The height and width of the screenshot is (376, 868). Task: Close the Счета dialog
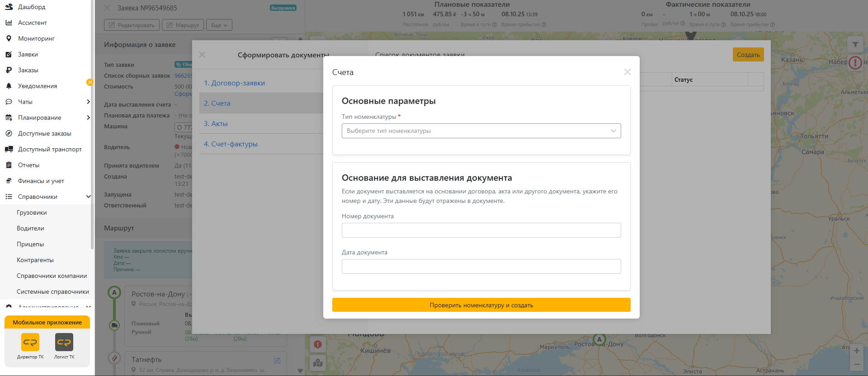click(627, 72)
